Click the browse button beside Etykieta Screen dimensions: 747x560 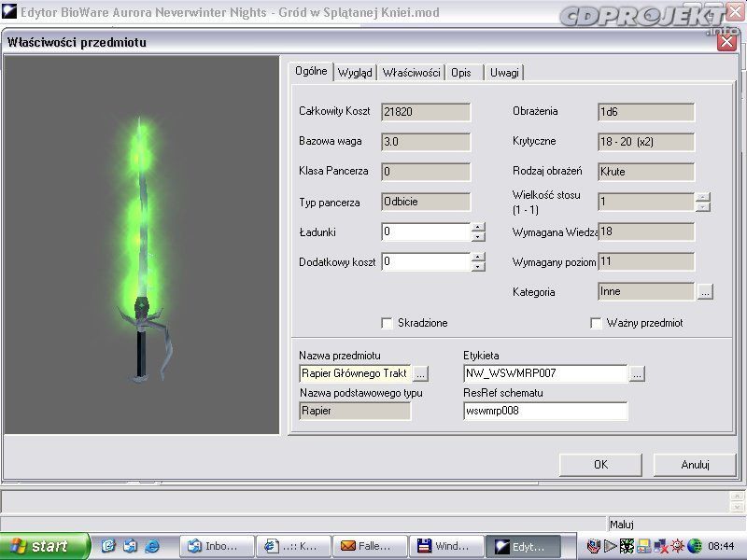(637, 374)
